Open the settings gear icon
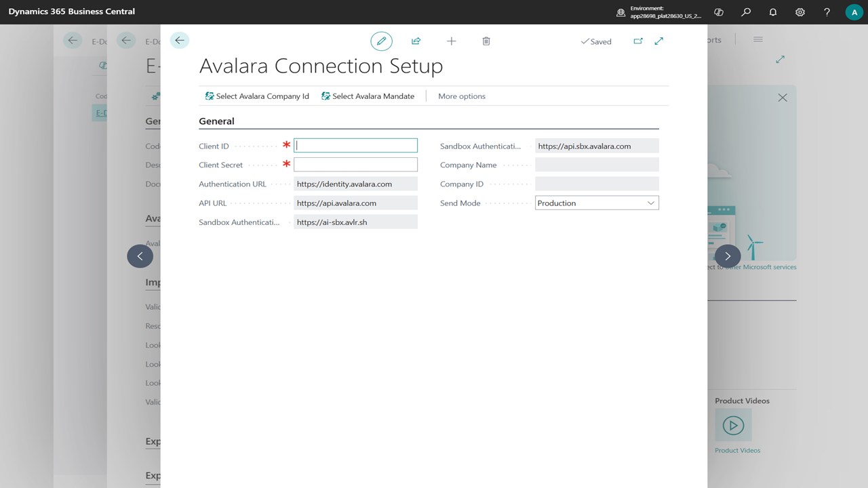This screenshot has height=488, width=868. tap(800, 12)
